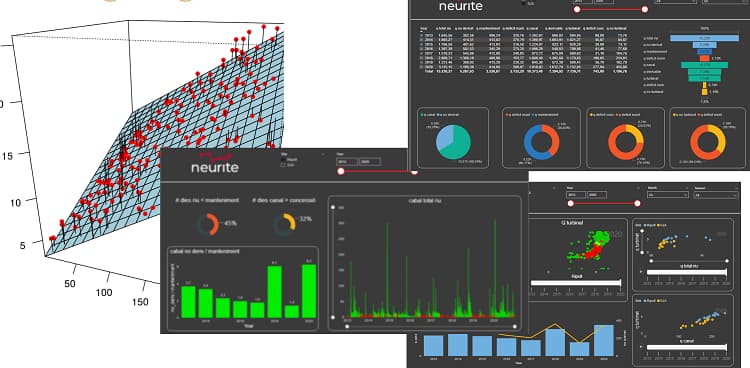Click top handle of cabal total riu vertical zoom slider

333,207
